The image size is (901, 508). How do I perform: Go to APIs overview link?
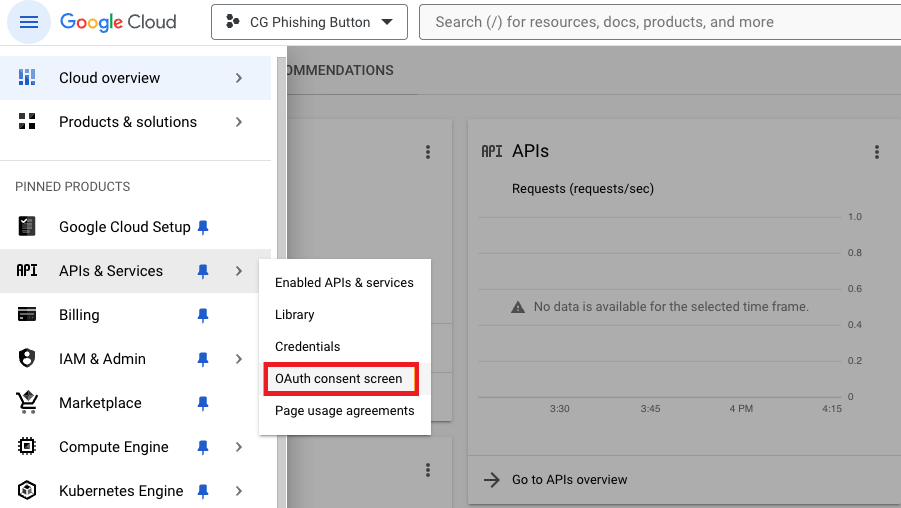569,480
